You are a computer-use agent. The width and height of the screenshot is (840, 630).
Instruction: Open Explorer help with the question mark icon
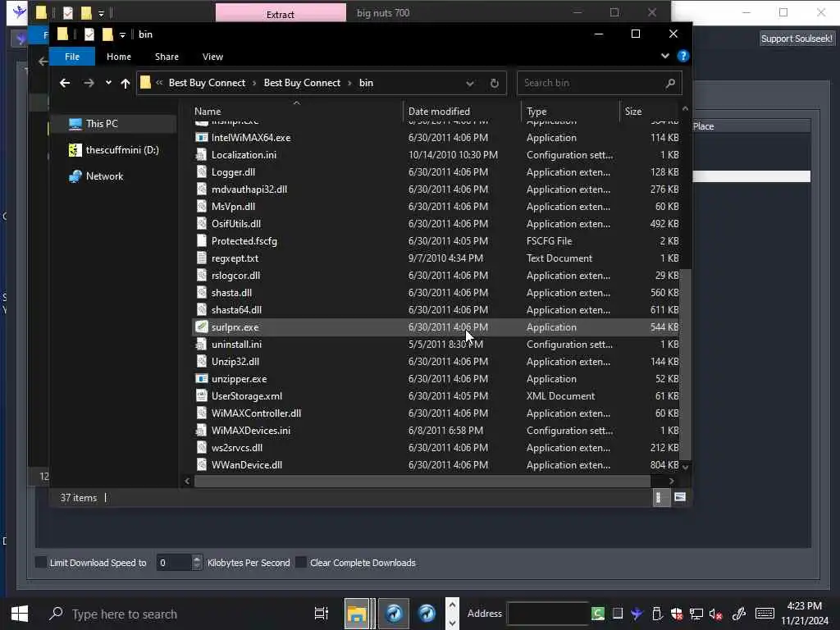coord(683,57)
